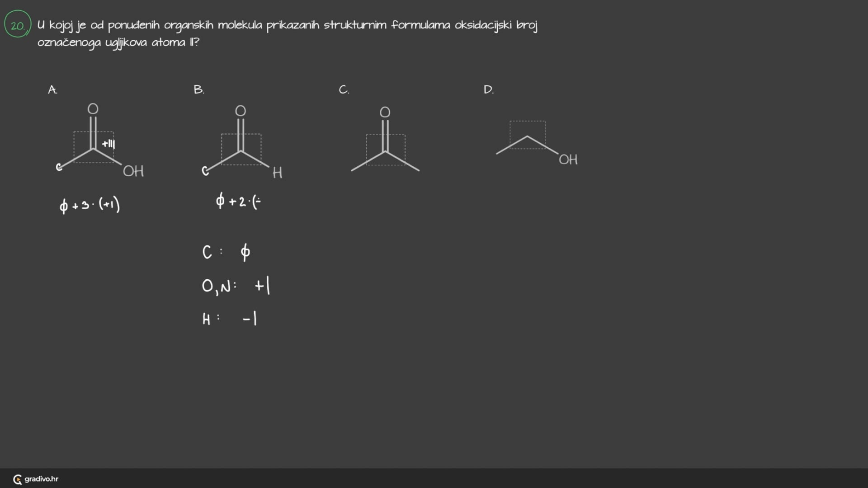The image size is (868, 488).
Task: Click the oxygen atom atop molecule C
Action: click(x=385, y=112)
